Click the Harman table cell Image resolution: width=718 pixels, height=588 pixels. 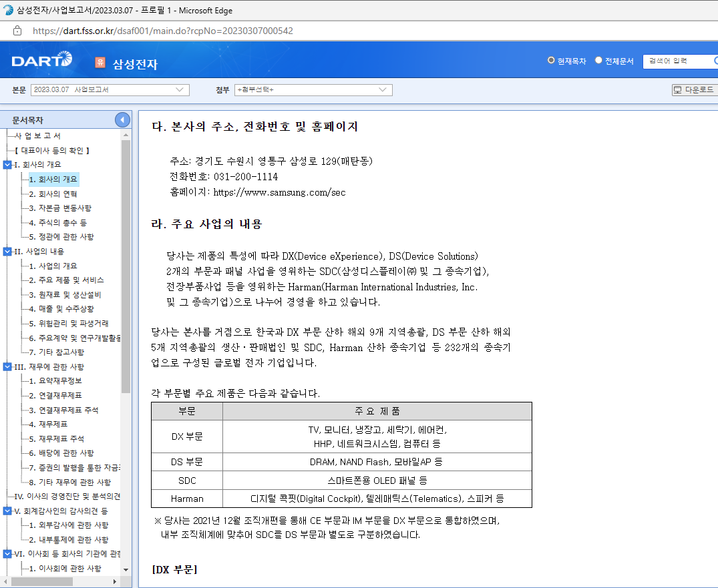coord(187,499)
